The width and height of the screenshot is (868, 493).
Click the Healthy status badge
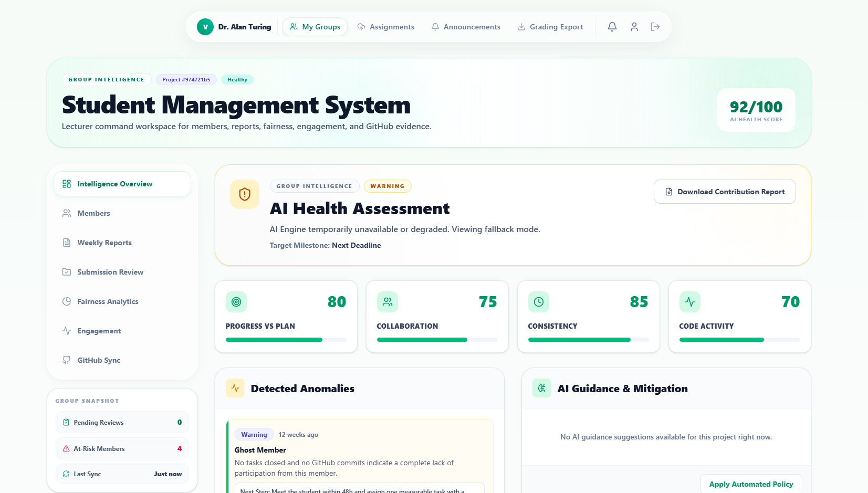pyautogui.click(x=237, y=80)
